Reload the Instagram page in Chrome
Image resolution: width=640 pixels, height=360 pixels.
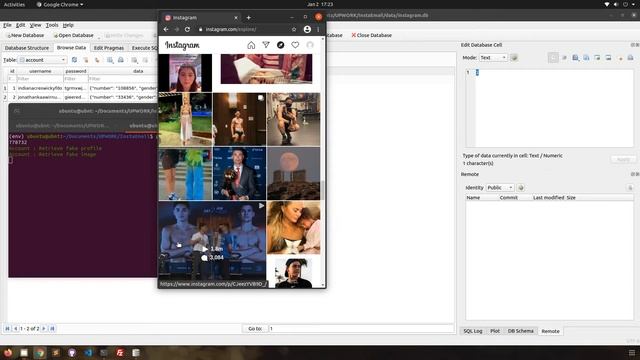(187, 29)
